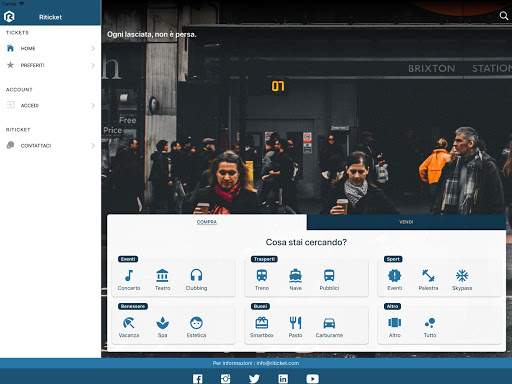The image size is (512, 384).
Task: Expand the Home sidebar chevron
Action: [x=93, y=49]
